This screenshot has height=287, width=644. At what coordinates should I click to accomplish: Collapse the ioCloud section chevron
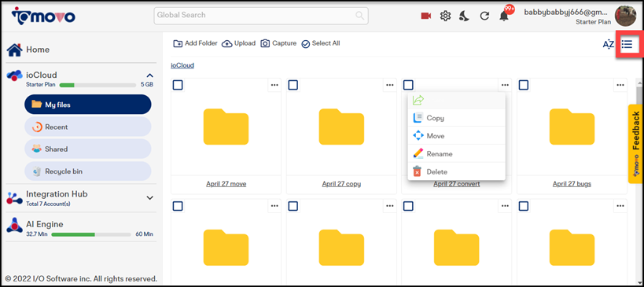[150, 75]
